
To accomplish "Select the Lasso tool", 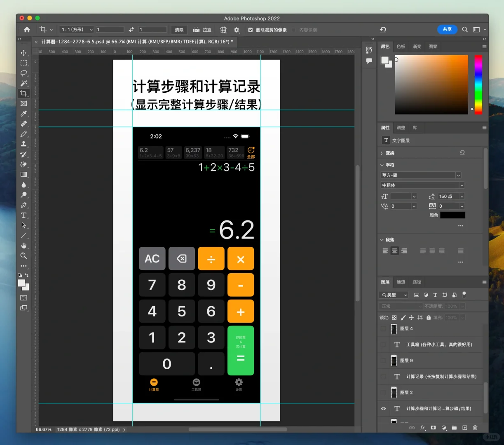I will [23, 73].
